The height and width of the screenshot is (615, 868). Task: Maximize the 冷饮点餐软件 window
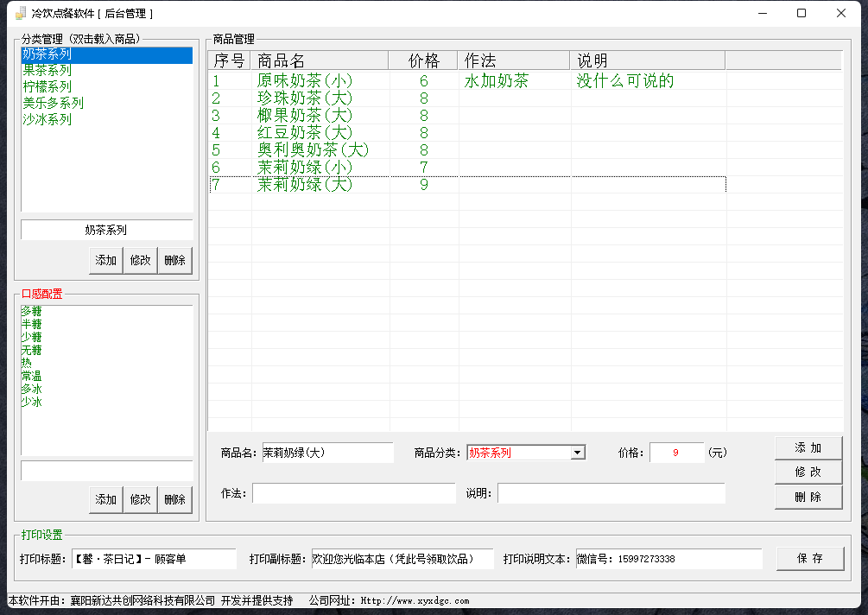[801, 13]
